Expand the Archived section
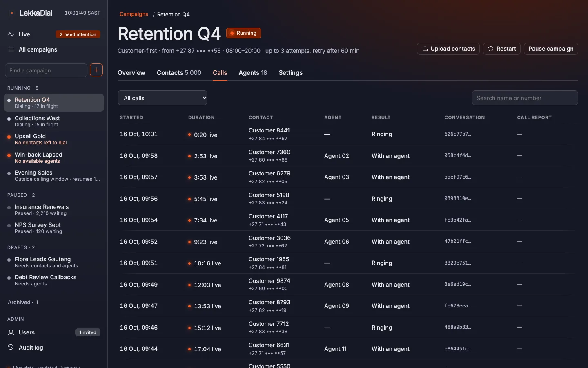 click(23, 302)
